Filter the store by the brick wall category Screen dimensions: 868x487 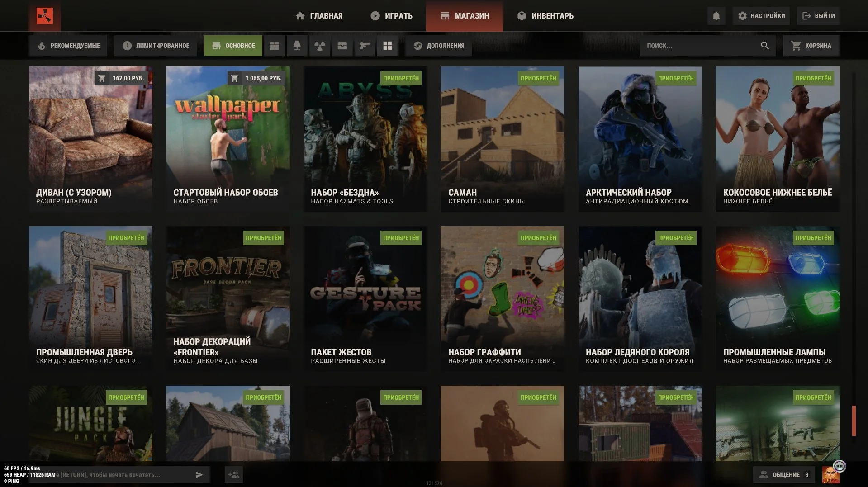275,46
